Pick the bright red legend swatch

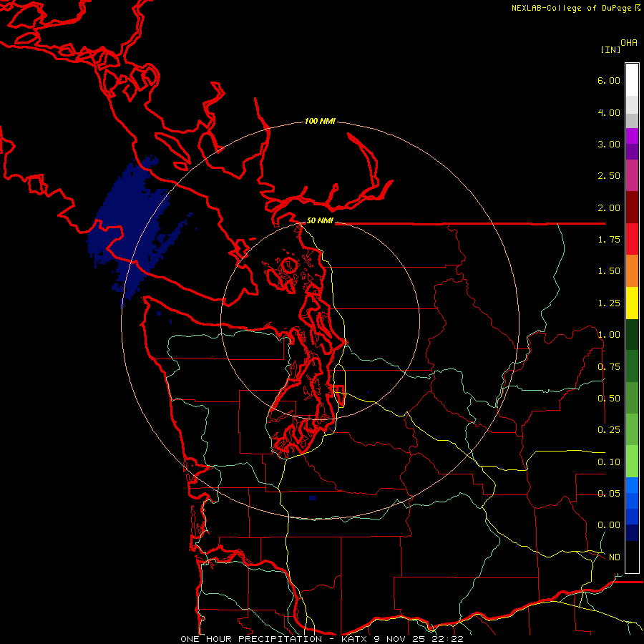point(632,239)
